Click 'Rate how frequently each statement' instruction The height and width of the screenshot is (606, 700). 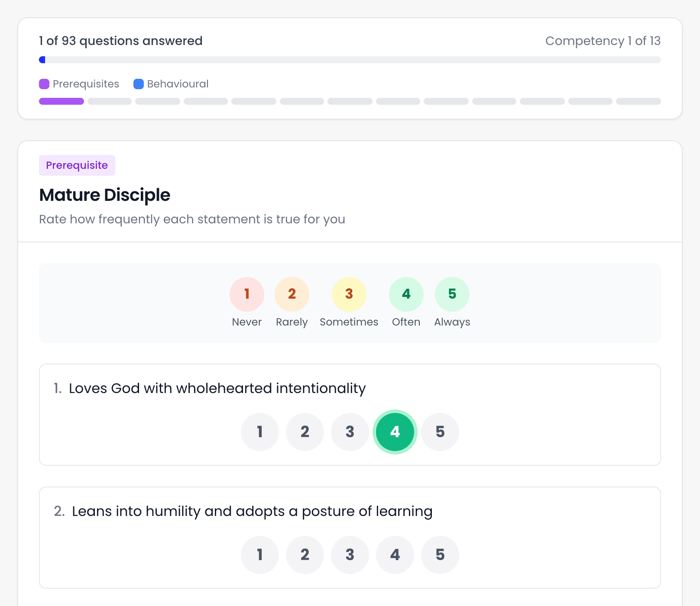[192, 219]
